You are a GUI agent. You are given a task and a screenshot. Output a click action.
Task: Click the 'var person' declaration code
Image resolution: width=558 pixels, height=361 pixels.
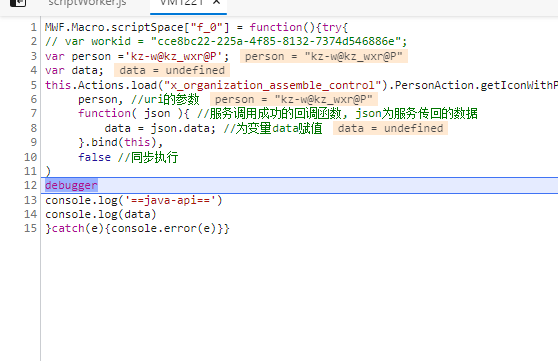click(137, 56)
